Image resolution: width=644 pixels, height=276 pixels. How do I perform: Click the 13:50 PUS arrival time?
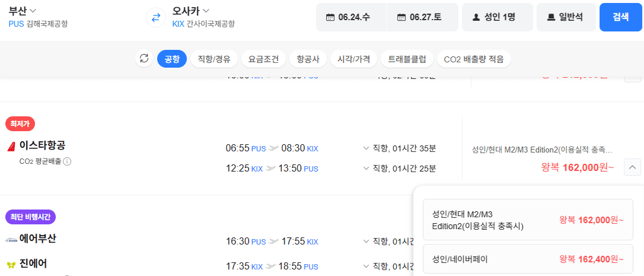click(x=298, y=168)
